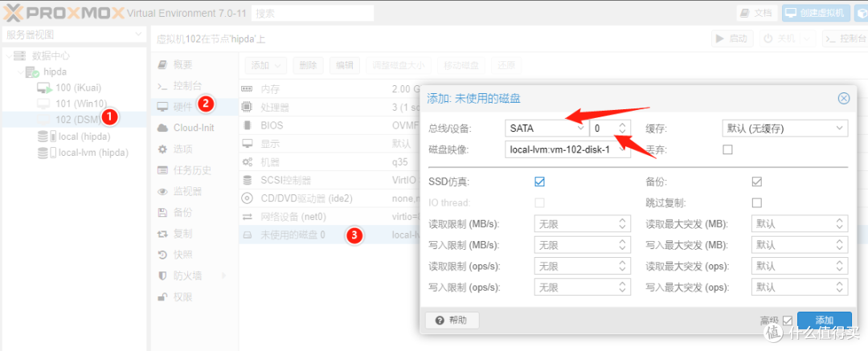Click the 还原 revert button
The width and height of the screenshot is (868, 351).
(506, 65)
